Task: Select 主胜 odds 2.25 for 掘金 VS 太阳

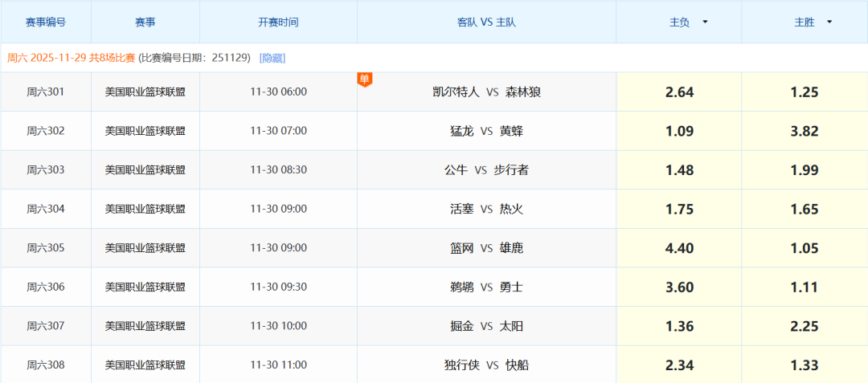Action: (805, 327)
